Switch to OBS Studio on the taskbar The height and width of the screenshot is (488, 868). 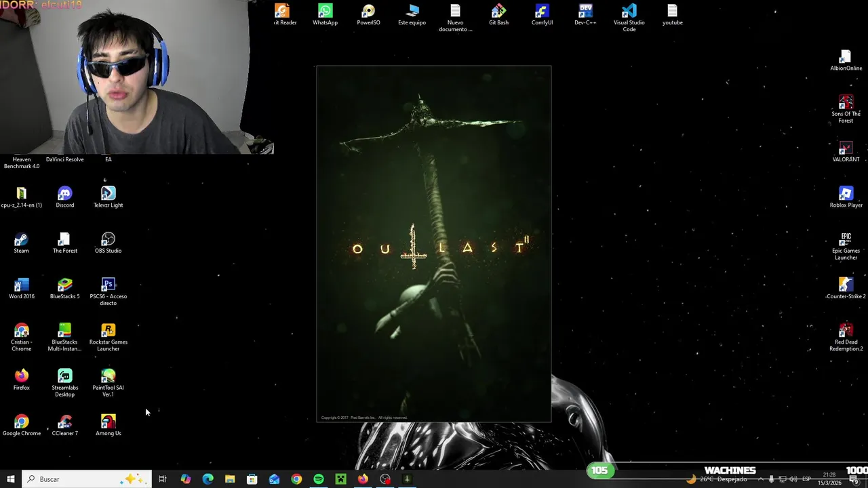[x=385, y=479]
